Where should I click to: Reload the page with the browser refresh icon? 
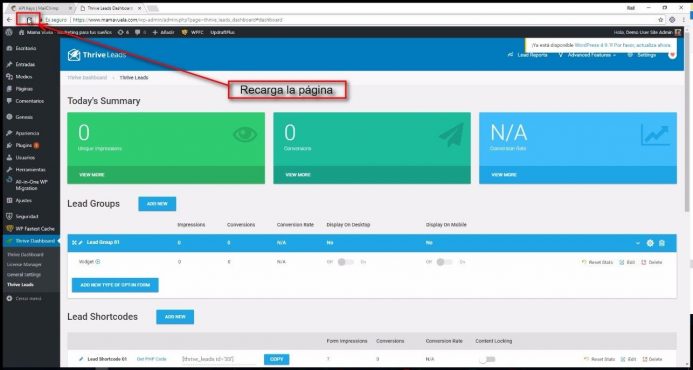(x=29, y=20)
